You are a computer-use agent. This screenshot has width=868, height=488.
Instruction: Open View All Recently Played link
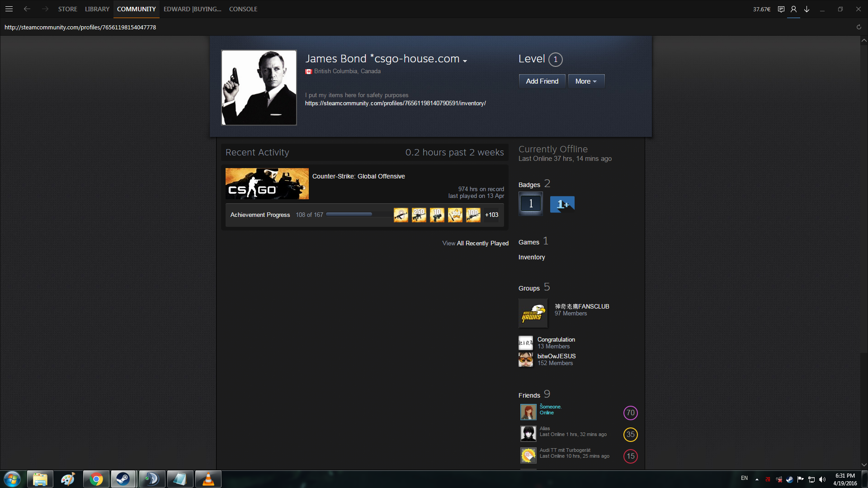[475, 243]
